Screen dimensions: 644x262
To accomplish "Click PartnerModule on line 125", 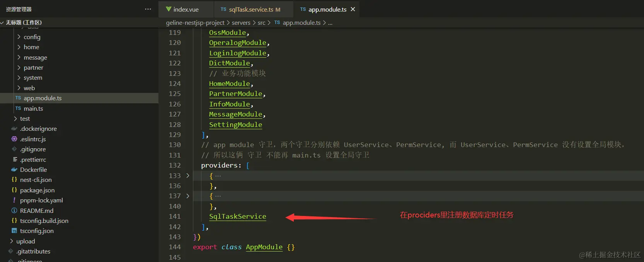I will [236, 94].
